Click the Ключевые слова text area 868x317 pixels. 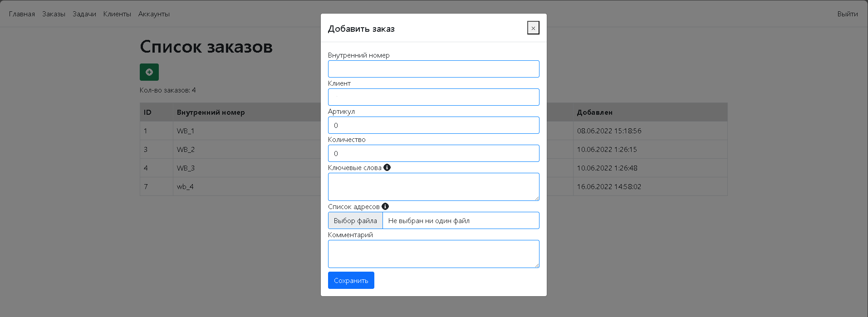(x=433, y=187)
